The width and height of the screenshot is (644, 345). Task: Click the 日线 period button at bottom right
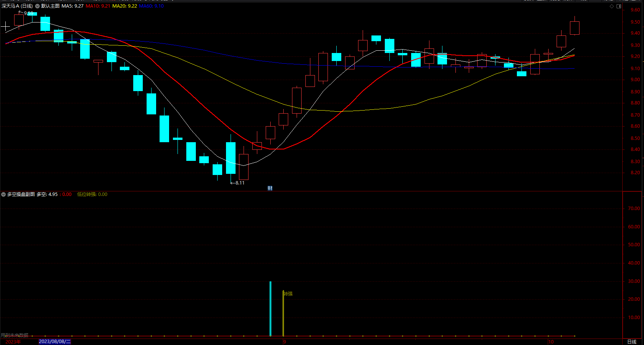pos(632,342)
